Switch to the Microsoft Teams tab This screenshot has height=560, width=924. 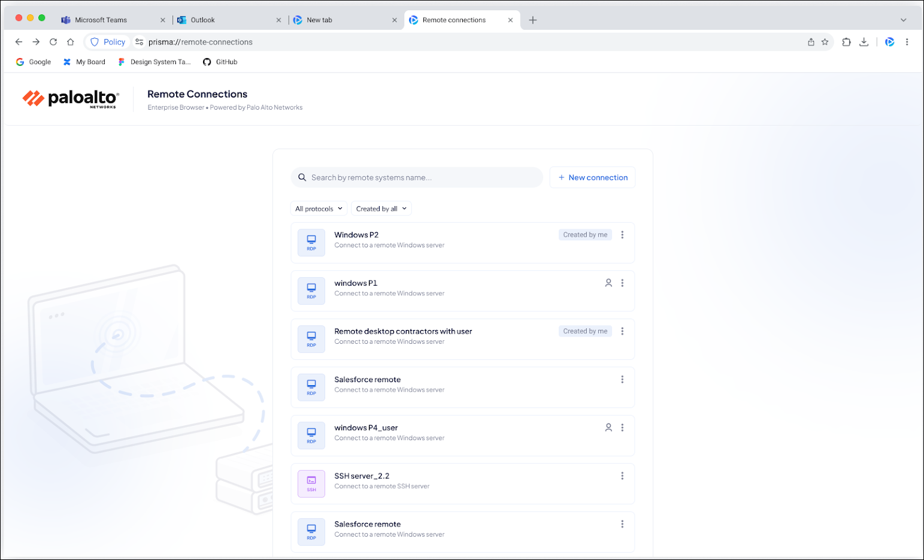[101, 20]
